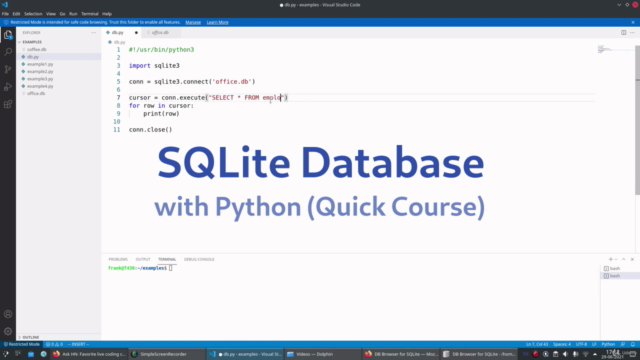Screen dimensions: 640x360
Task: Open the Selection menu
Action: pos(33,14)
